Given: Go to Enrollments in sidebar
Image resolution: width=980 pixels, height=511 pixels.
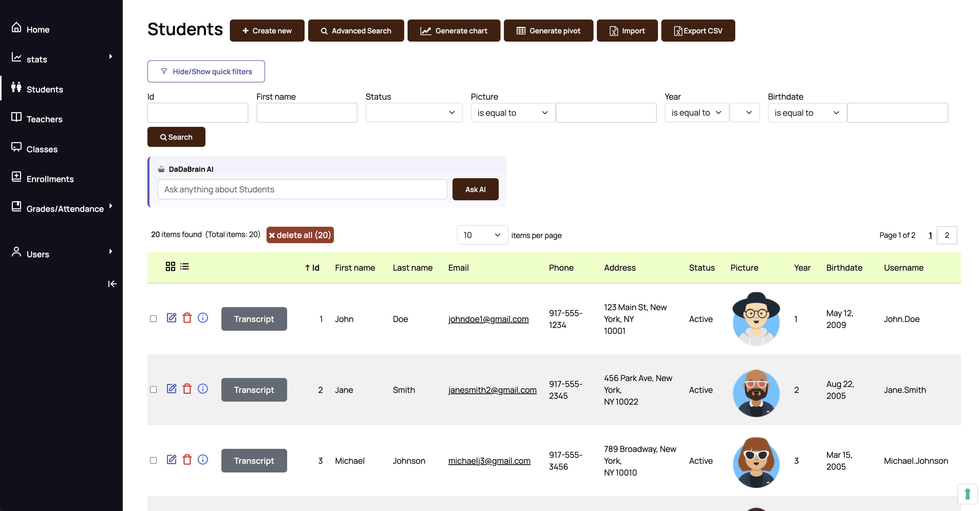Looking at the screenshot, I should pos(50,179).
